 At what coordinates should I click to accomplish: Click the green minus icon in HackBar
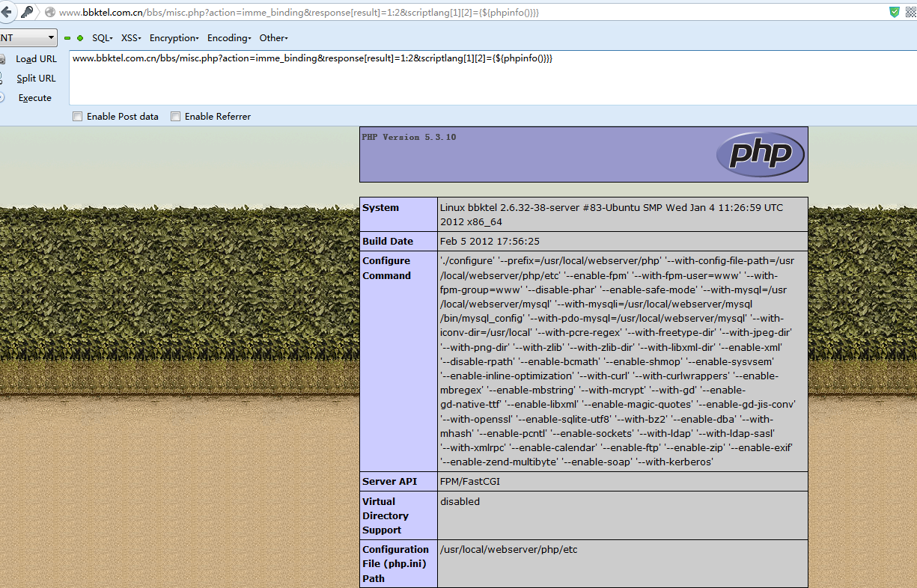point(67,38)
